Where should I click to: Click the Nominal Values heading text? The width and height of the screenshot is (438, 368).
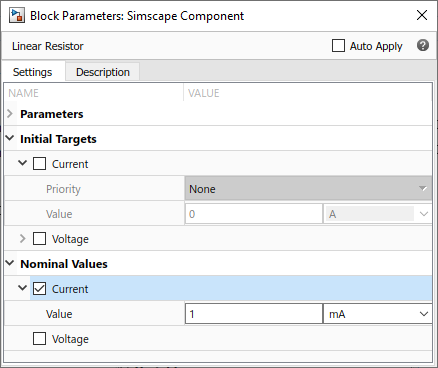pyautogui.click(x=64, y=264)
